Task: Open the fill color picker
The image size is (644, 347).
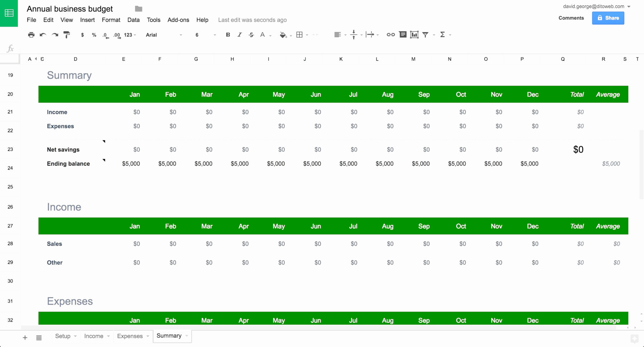Action: pyautogui.click(x=283, y=35)
